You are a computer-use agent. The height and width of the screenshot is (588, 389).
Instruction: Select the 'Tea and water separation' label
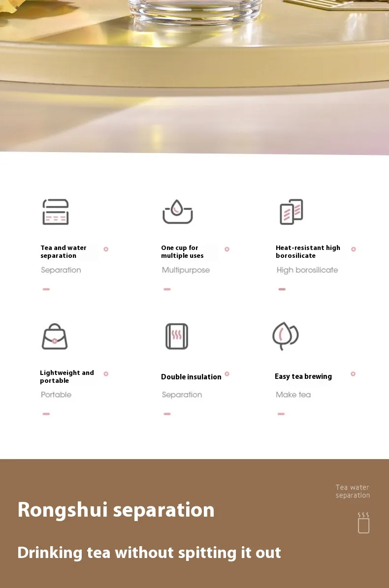64,251
